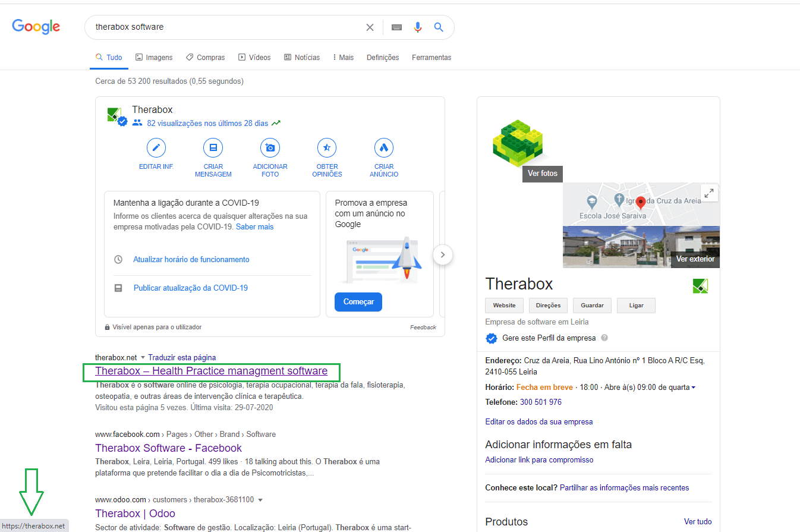
Task: Click the Direções button
Action: (548, 306)
